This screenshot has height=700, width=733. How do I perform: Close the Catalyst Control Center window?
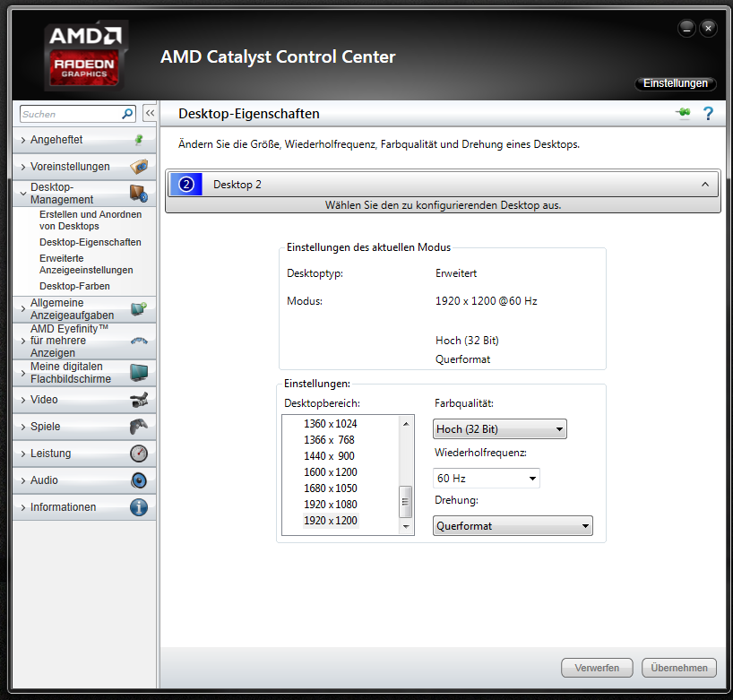(708, 29)
